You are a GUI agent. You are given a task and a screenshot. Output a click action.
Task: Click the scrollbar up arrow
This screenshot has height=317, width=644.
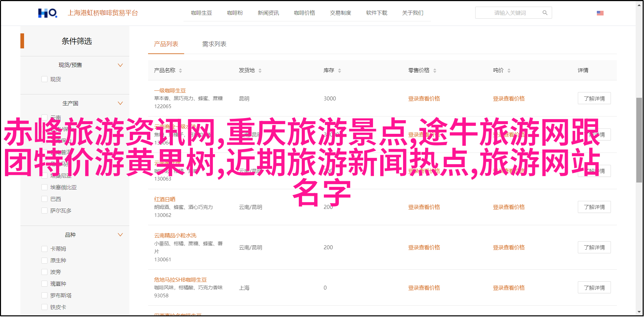(639, 5)
